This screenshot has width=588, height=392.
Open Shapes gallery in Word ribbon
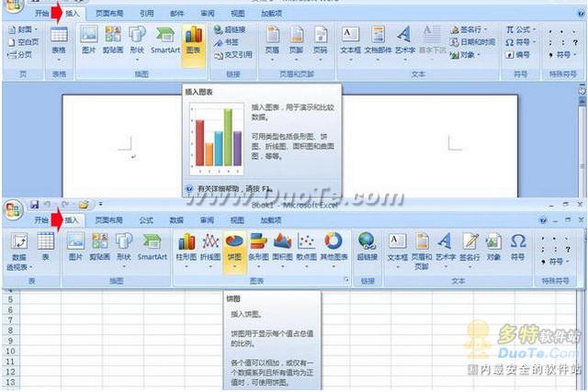pos(137,42)
